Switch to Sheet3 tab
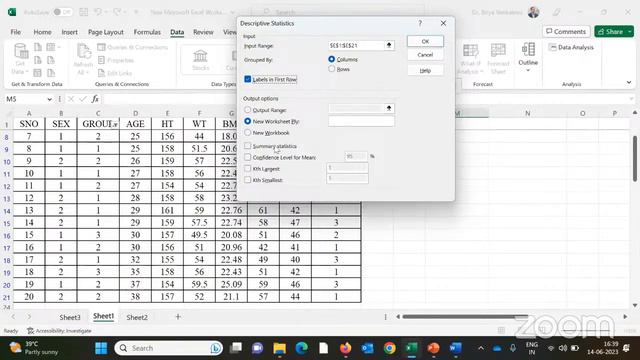 [70, 317]
